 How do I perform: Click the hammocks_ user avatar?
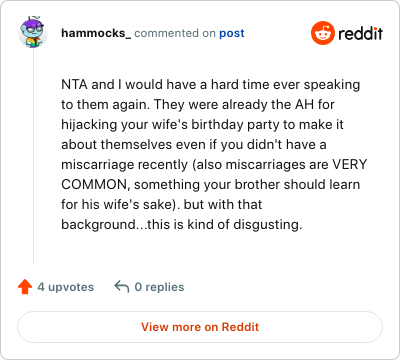pyautogui.click(x=33, y=32)
